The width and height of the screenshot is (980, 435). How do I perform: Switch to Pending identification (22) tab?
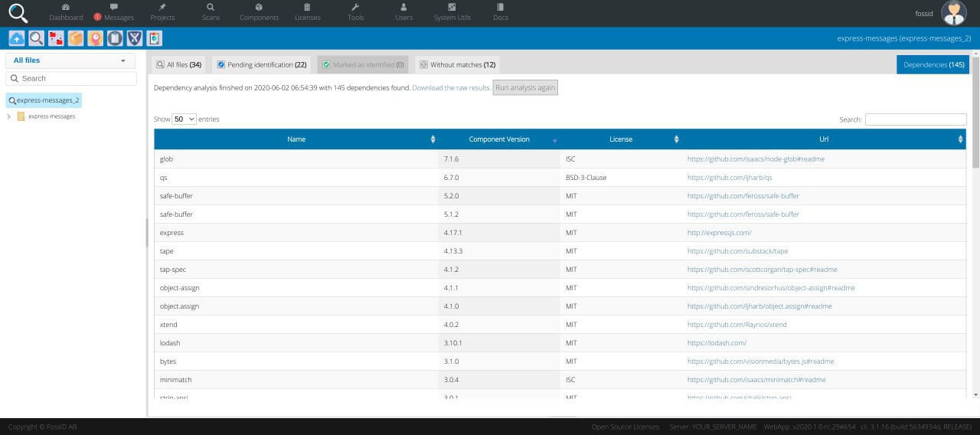pos(261,65)
